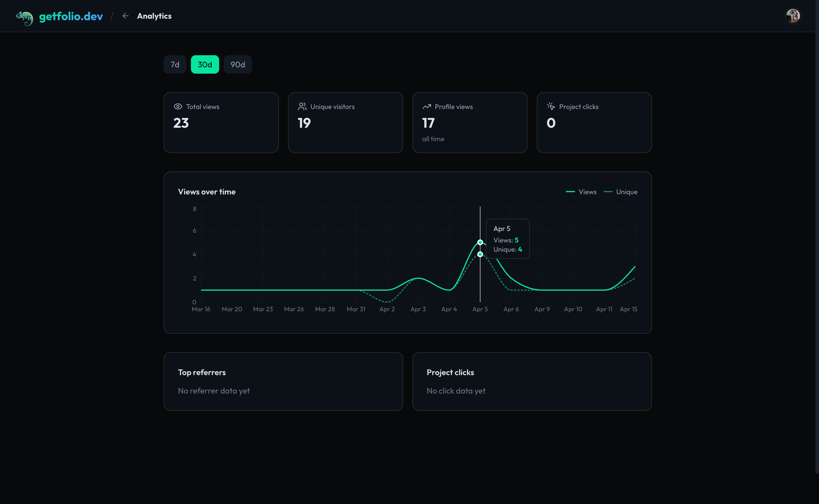The height and width of the screenshot is (504, 819).
Task: Click the unique visitors people icon
Action: click(302, 106)
